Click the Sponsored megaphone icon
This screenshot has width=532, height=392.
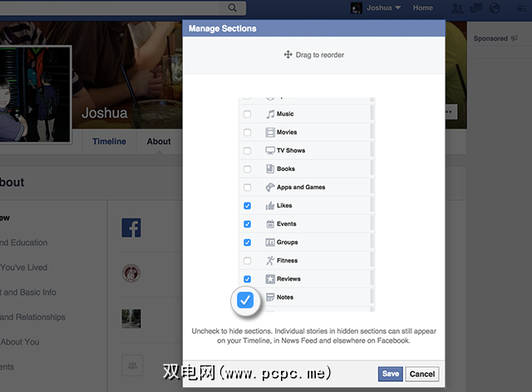tap(515, 38)
